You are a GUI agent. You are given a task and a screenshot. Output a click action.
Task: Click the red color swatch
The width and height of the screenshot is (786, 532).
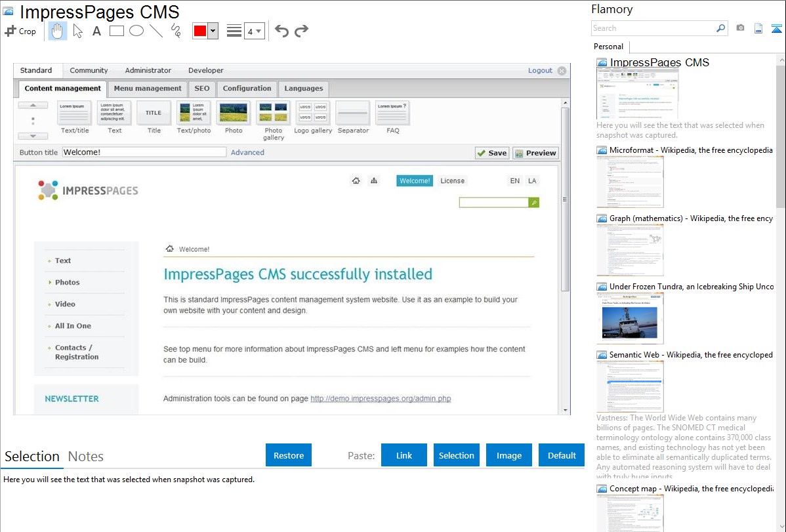[x=199, y=31]
